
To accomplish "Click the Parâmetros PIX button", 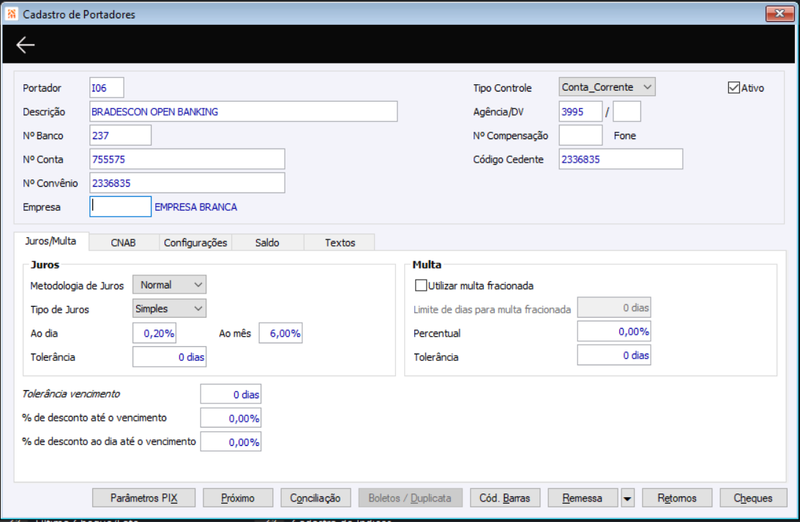I will point(144,498).
